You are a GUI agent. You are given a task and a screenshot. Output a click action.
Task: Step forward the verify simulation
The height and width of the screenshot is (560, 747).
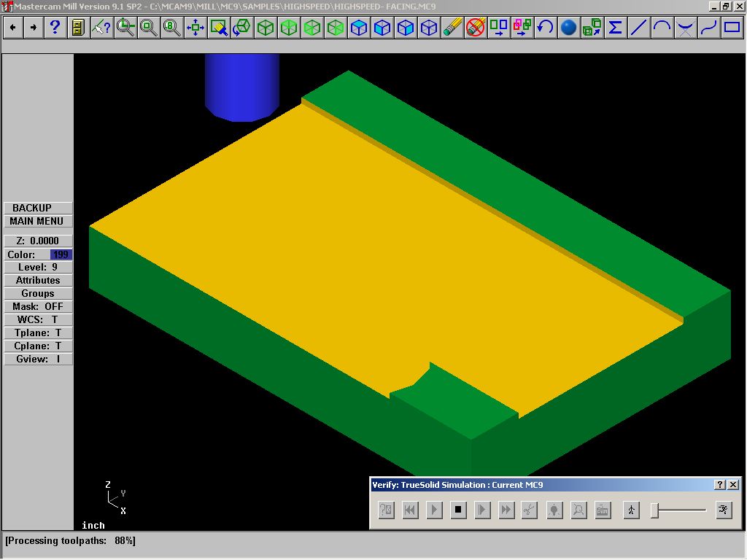click(x=482, y=510)
